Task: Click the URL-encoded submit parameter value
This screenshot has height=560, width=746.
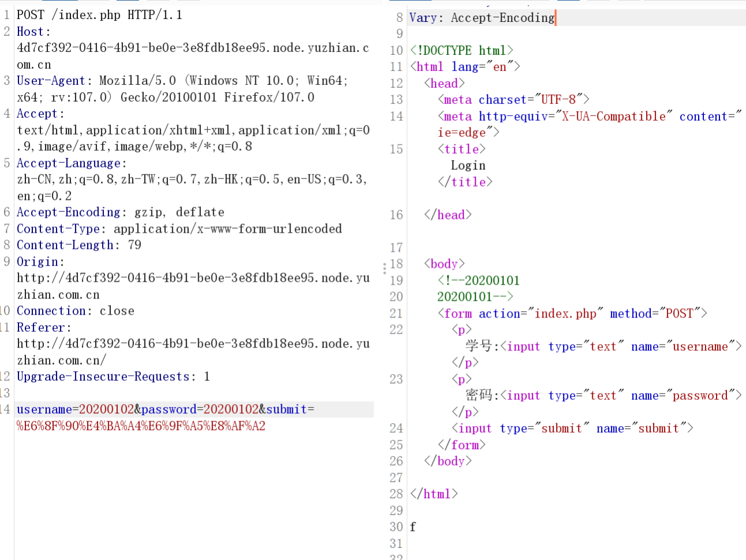Action: coord(141,427)
